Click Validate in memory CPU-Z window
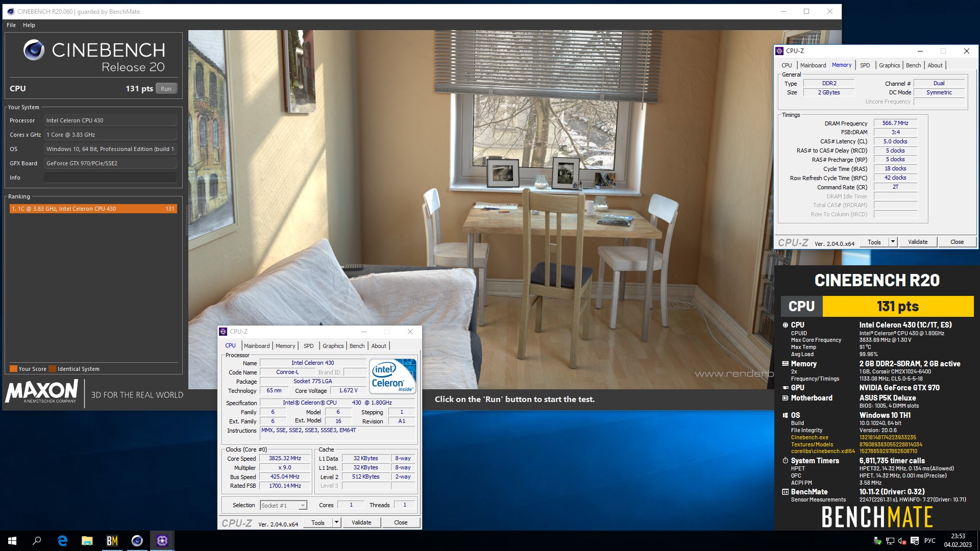Viewport: 980px width, 551px height. pos(918,242)
